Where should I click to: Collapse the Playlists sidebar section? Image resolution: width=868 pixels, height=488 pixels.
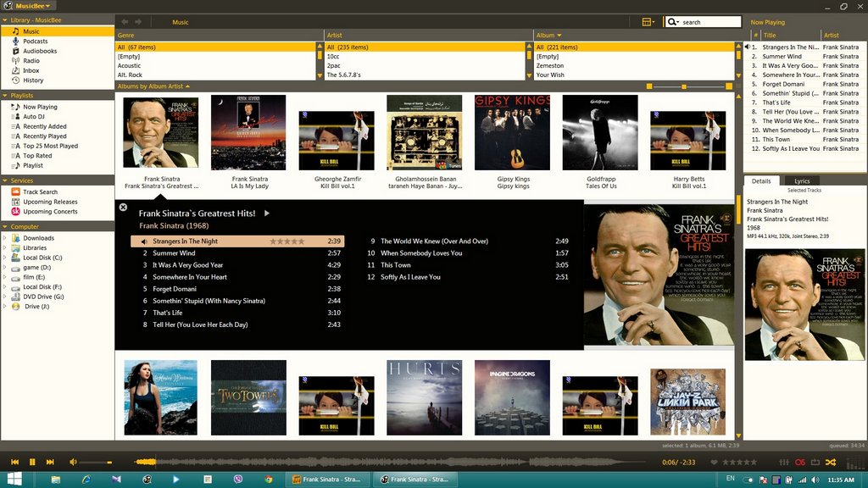click(5, 96)
